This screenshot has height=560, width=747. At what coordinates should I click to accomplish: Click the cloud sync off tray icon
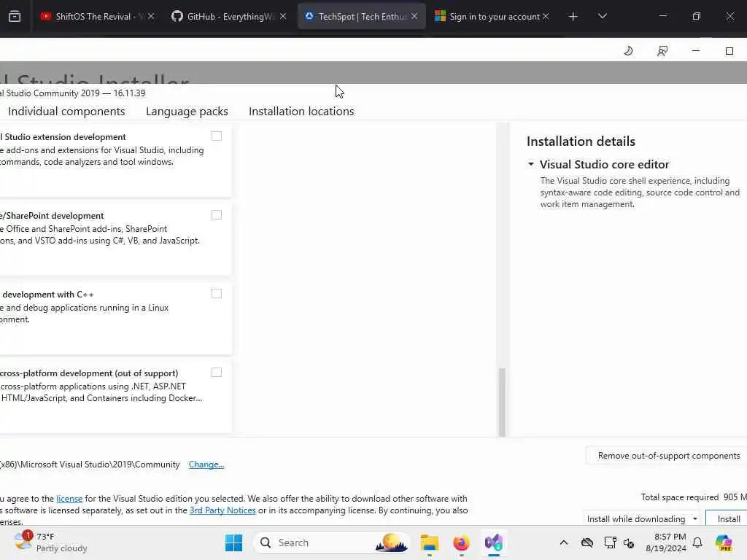(587, 542)
